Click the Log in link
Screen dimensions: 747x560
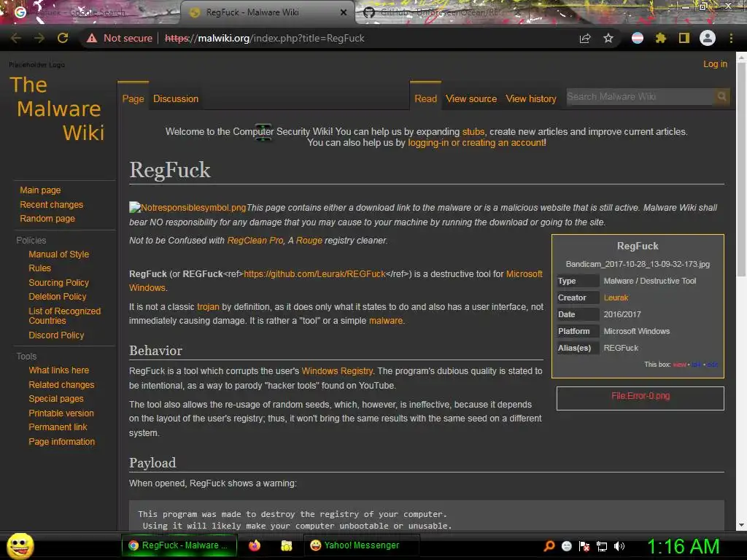tap(715, 64)
